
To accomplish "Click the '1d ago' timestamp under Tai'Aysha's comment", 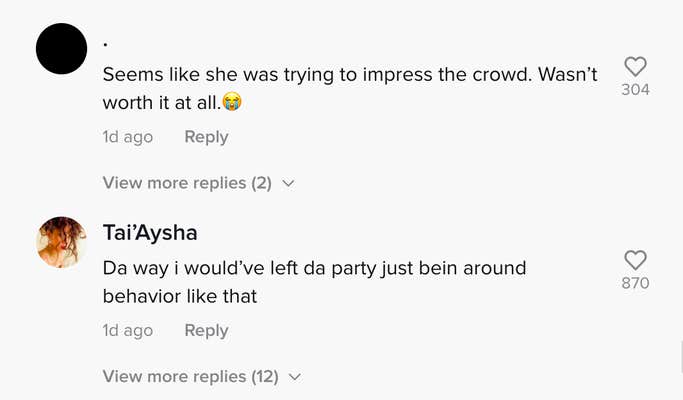I will click(x=128, y=330).
